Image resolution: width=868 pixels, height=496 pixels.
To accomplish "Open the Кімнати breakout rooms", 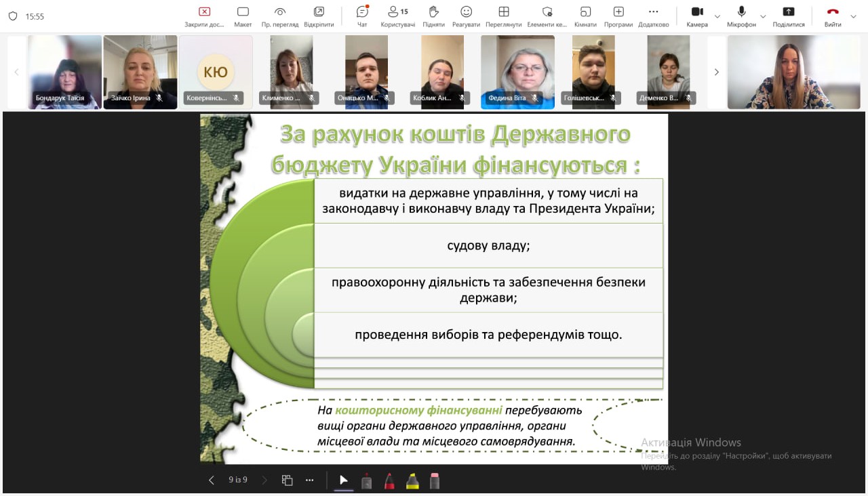I will (x=585, y=16).
